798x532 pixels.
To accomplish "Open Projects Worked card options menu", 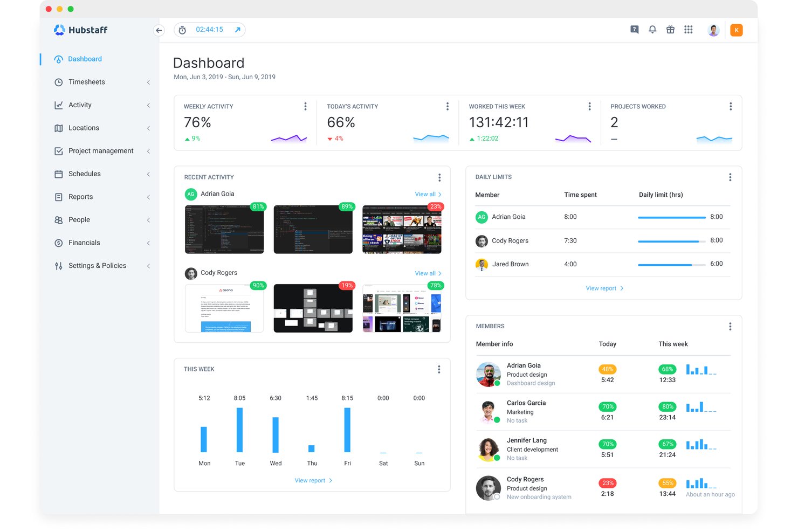I will (x=731, y=107).
